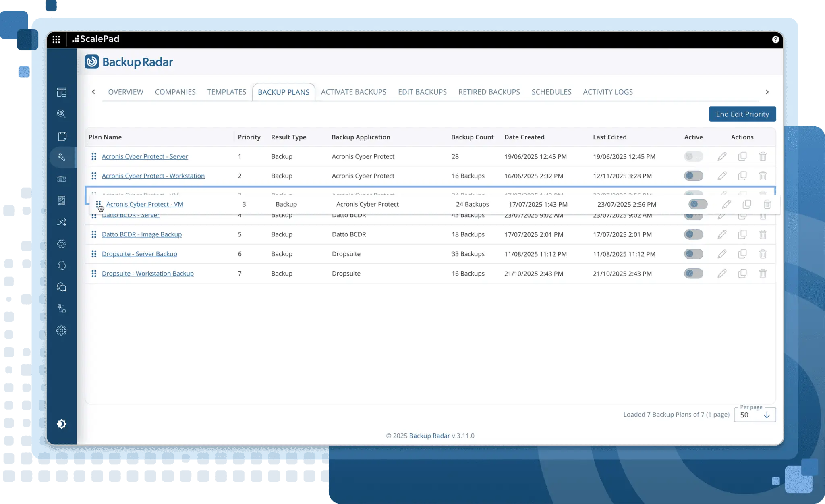
Task: Open the help question mark icon
Action: click(775, 39)
